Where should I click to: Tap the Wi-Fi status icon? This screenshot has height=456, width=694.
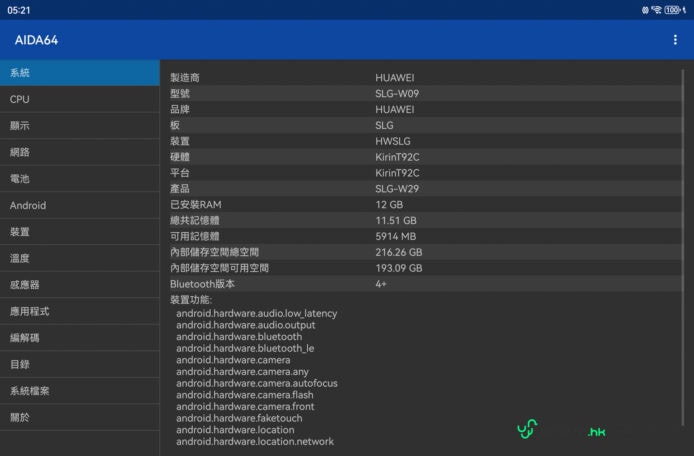656,10
